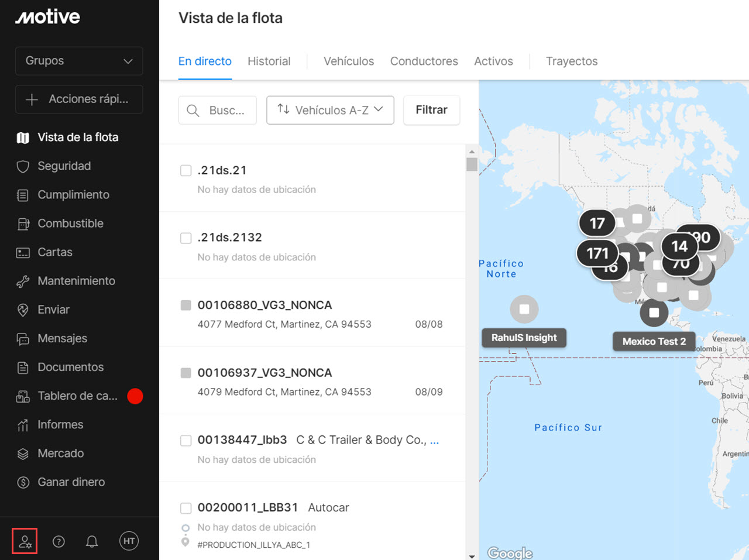The width and height of the screenshot is (749, 560).
Task: Select the 171 vehicle cluster on map
Action: click(x=597, y=253)
